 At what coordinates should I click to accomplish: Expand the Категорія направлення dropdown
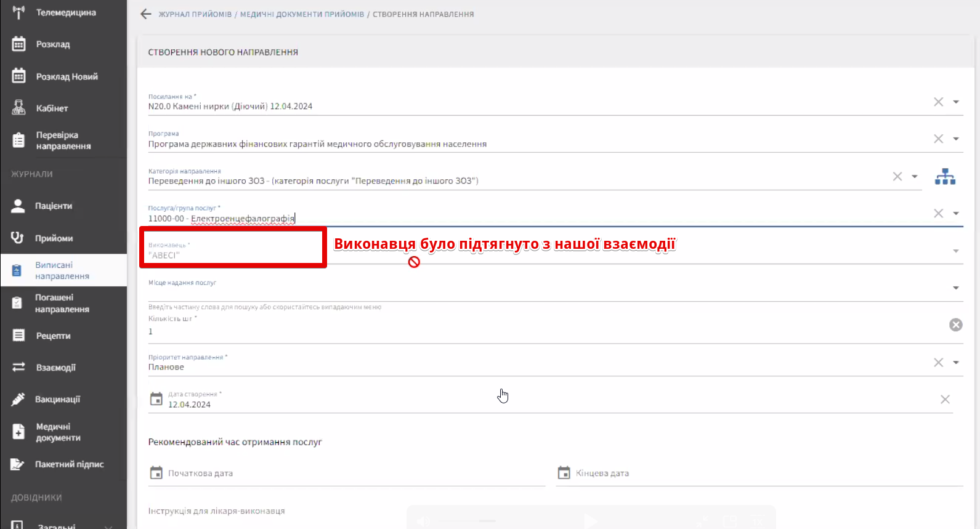tap(915, 177)
